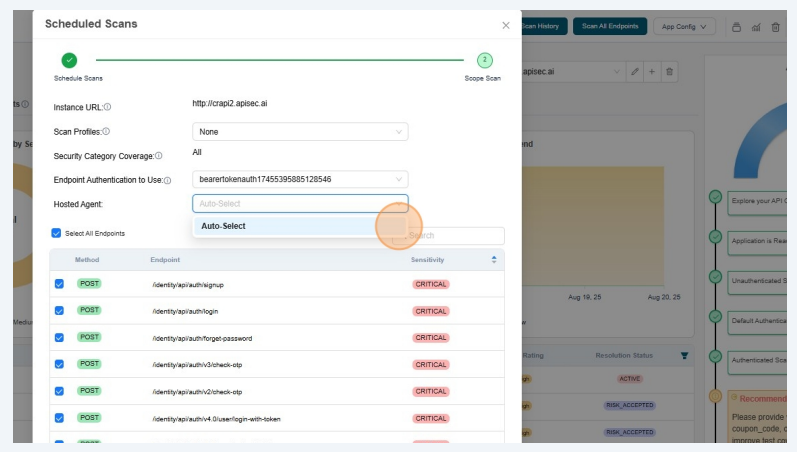Open the Scan Profiles dropdown
The image size is (797, 452).
click(300, 131)
